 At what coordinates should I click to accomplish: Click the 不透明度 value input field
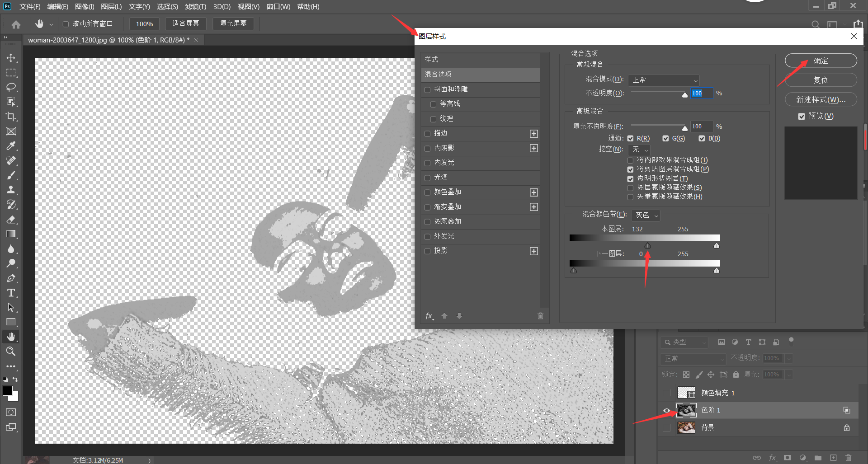[x=702, y=93]
